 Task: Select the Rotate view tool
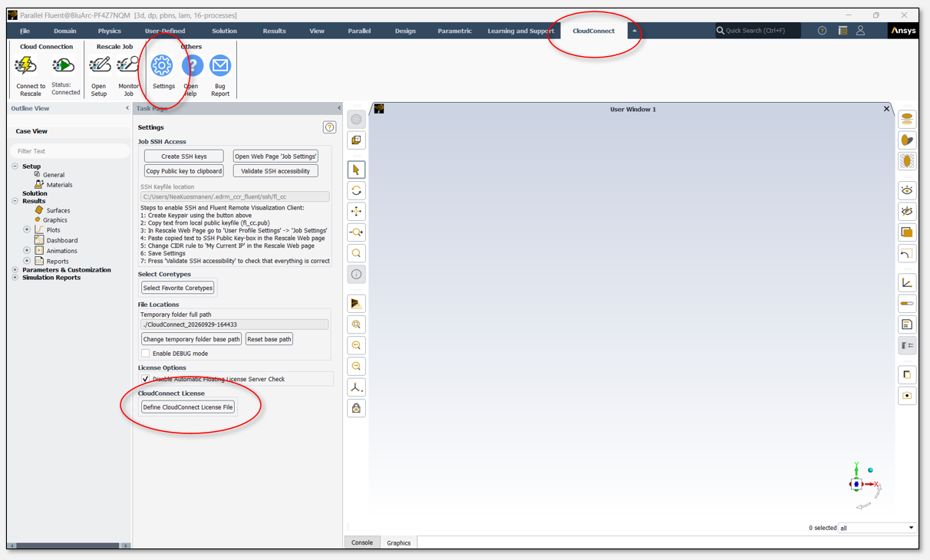click(356, 190)
